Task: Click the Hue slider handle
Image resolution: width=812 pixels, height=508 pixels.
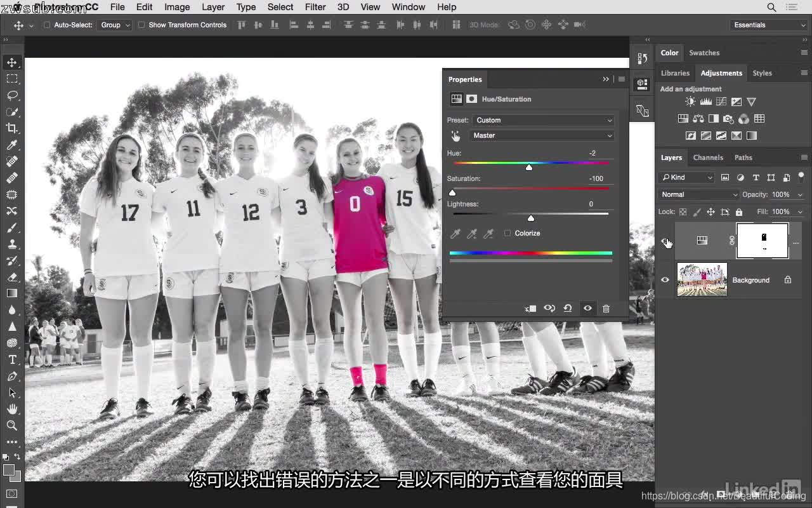Action: pos(529,167)
